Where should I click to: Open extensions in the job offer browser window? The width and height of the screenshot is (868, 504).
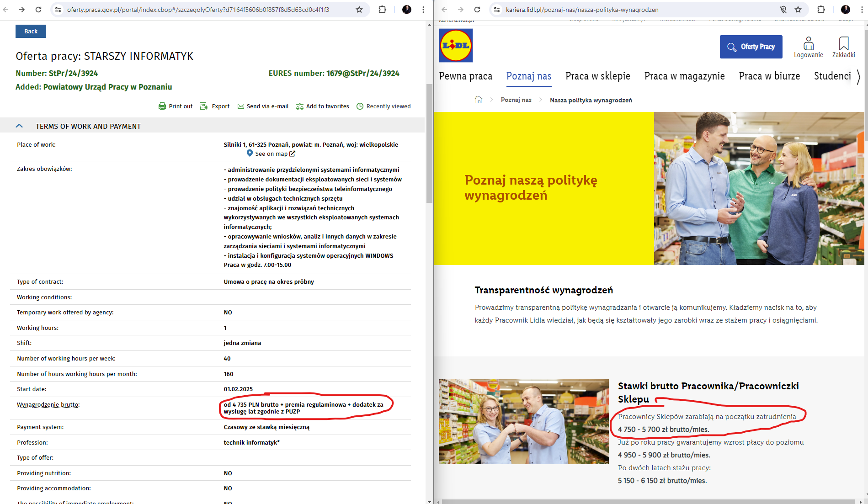(383, 10)
